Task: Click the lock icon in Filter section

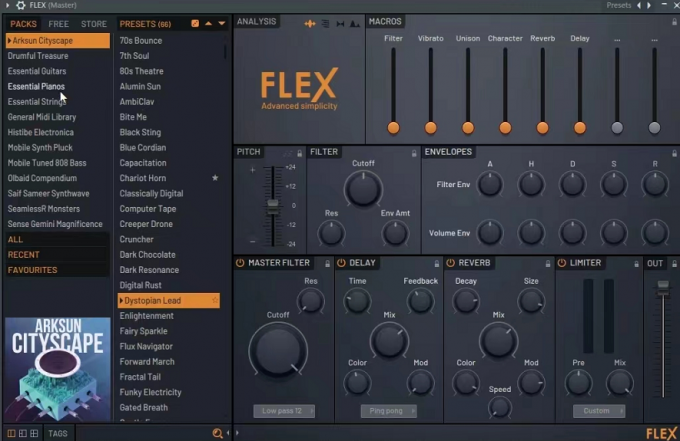Action: 412,153
